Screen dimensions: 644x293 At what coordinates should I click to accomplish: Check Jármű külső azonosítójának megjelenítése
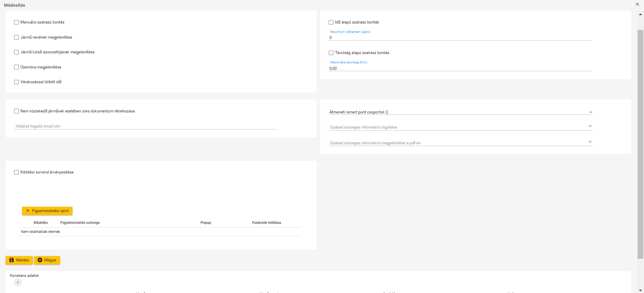click(16, 52)
